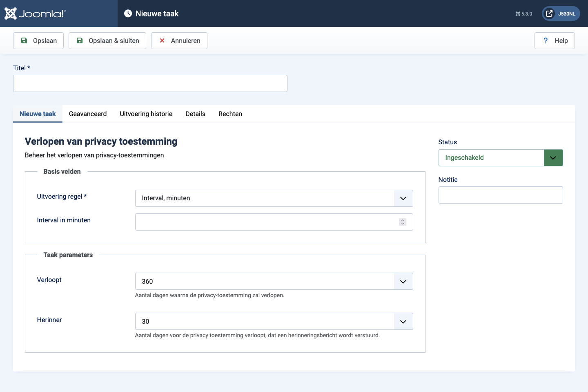Expand the Herinner dropdown
The width and height of the screenshot is (588, 392).
[274, 321]
